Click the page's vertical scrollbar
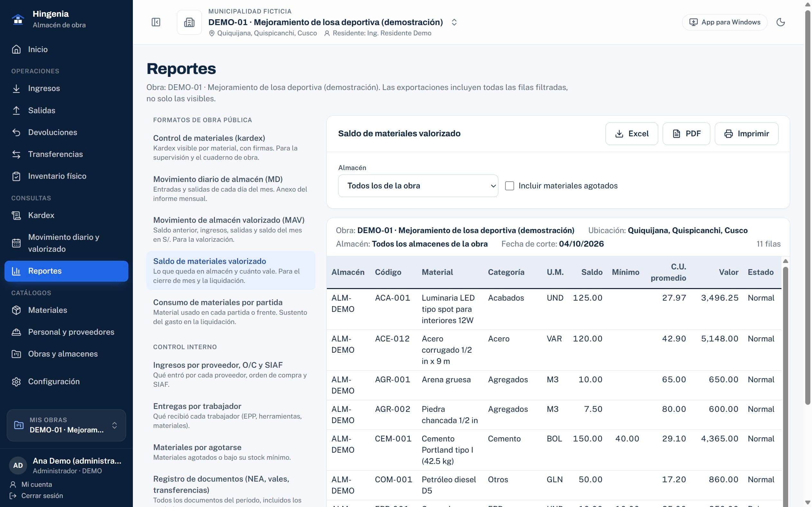The image size is (812, 507). (x=807, y=208)
